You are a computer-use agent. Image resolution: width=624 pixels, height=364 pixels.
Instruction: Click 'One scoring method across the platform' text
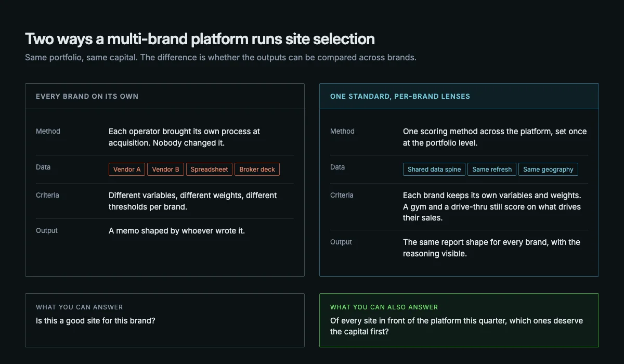[495, 137]
